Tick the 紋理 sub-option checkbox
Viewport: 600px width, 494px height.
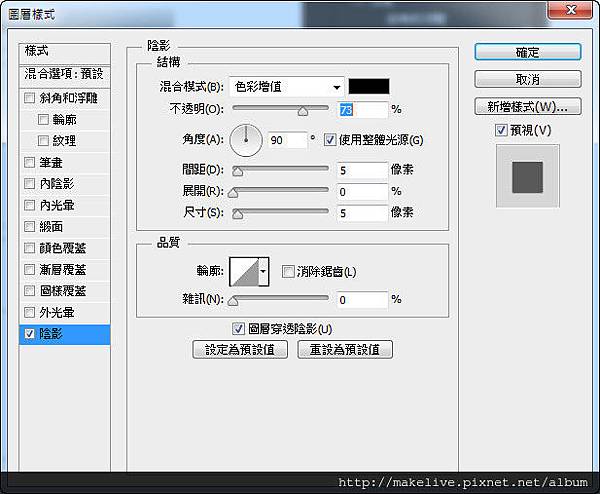(43, 141)
